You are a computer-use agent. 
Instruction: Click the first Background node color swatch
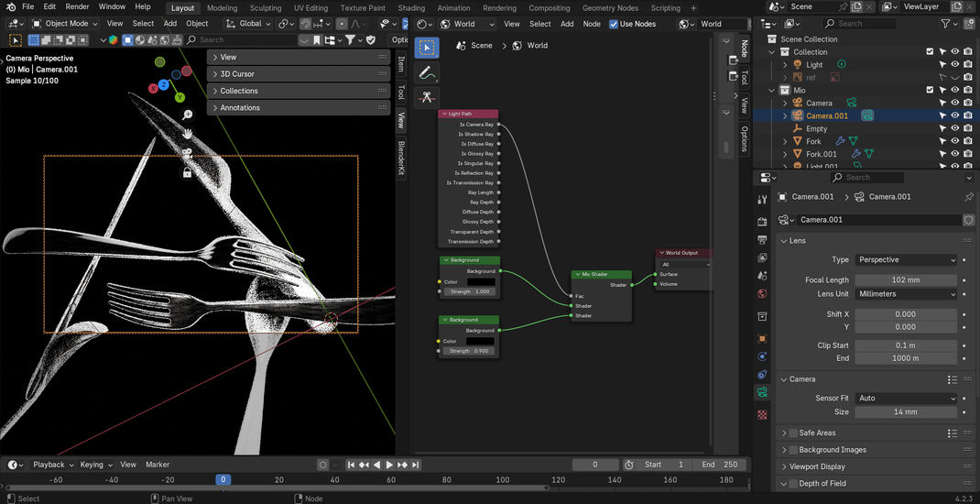pyautogui.click(x=481, y=282)
